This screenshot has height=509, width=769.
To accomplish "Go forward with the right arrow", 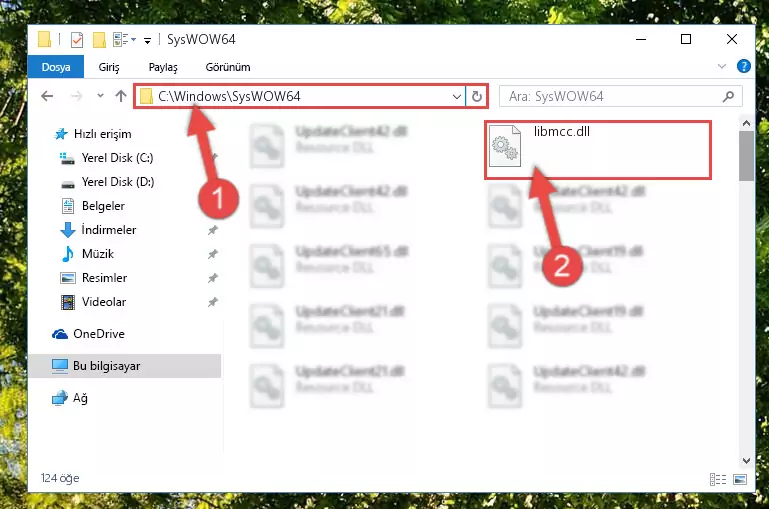I will point(76,96).
